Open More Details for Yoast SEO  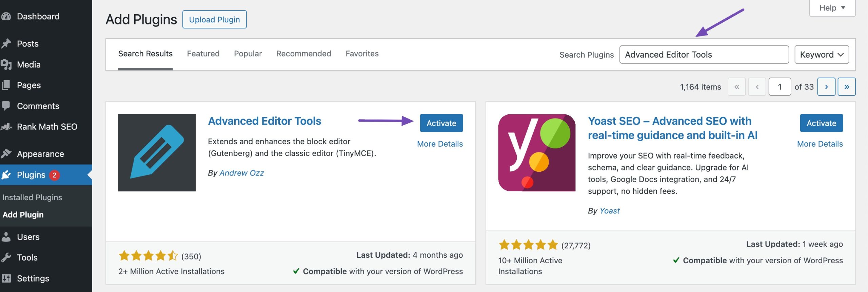click(x=820, y=144)
